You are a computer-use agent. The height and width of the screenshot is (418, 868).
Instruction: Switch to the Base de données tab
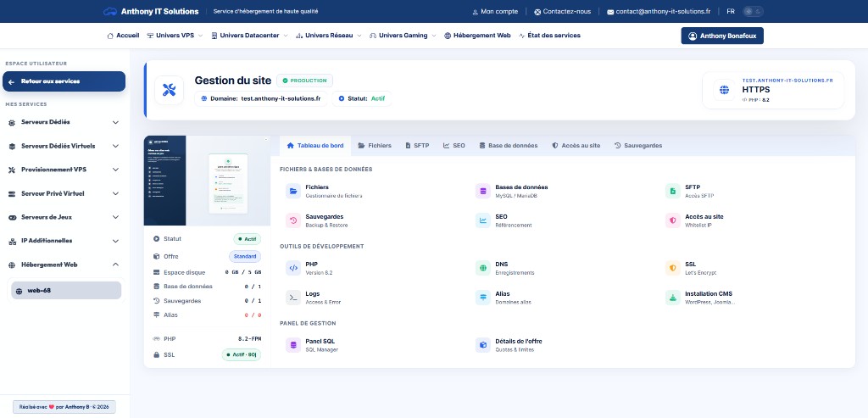pyautogui.click(x=509, y=146)
